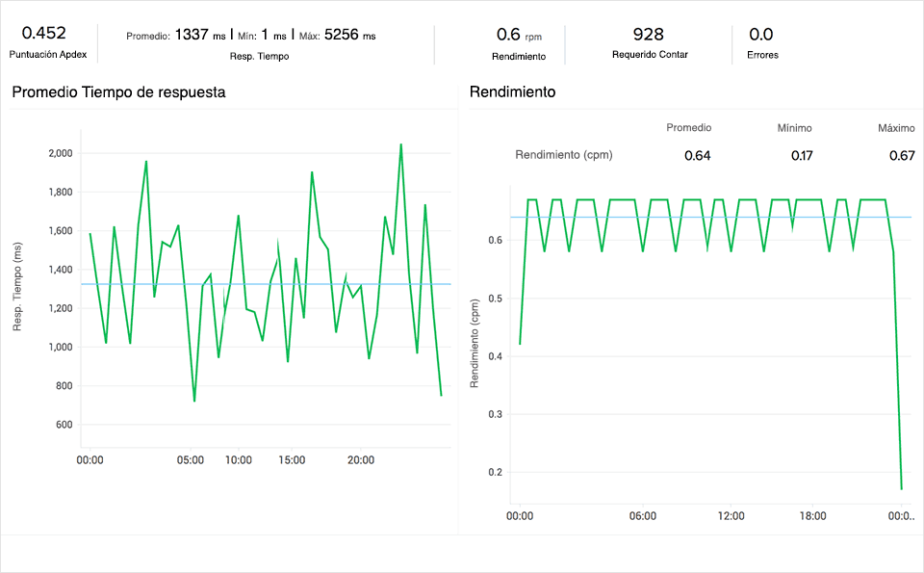Select the Máximo column header
The height and width of the screenshot is (573, 924).
point(895,127)
